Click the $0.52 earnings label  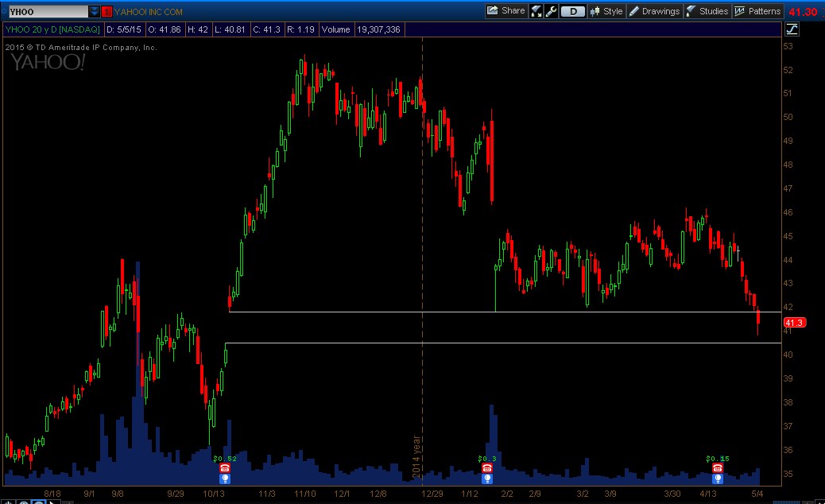225,459
